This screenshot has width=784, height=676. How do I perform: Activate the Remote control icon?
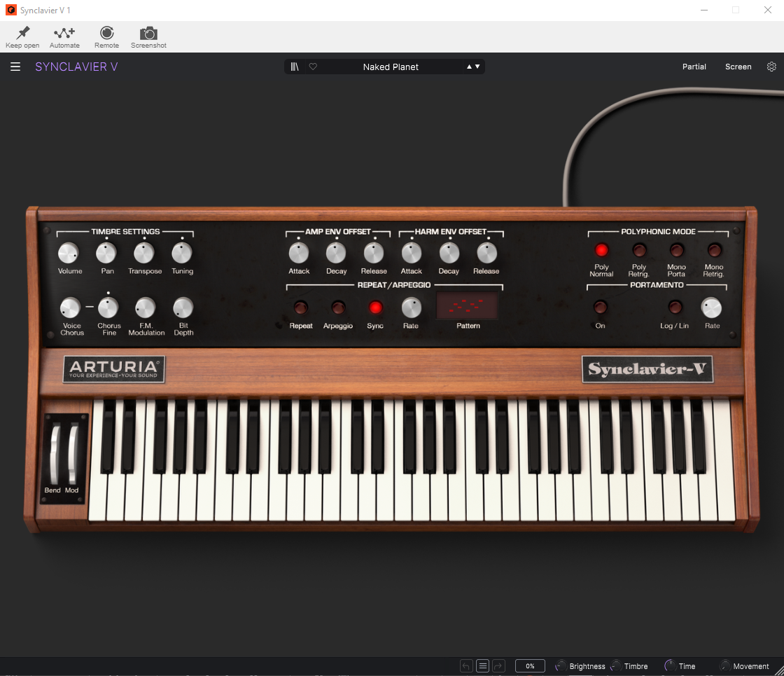(106, 34)
